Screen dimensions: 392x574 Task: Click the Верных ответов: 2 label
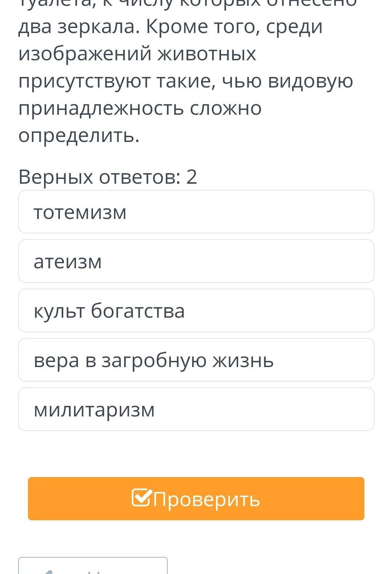[x=108, y=177]
